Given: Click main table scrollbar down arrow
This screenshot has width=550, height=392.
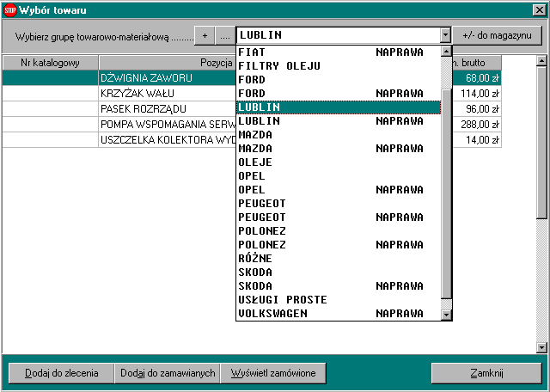Looking at the screenshot, I should coord(541,348).
